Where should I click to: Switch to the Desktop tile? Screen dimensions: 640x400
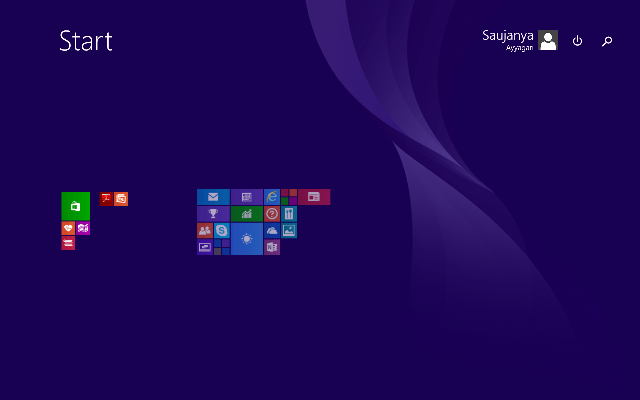pos(205,247)
